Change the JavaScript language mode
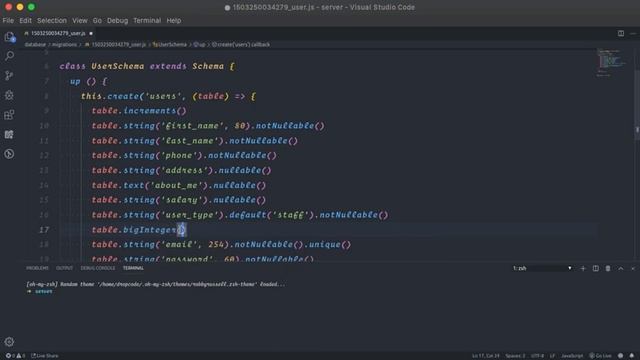 pyautogui.click(x=572, y=356)
